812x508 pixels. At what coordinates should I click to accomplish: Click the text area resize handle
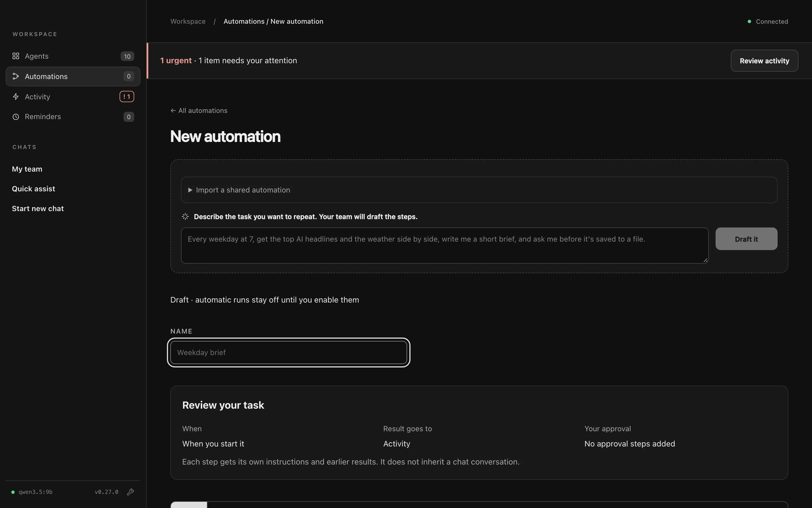click(705, 260)
